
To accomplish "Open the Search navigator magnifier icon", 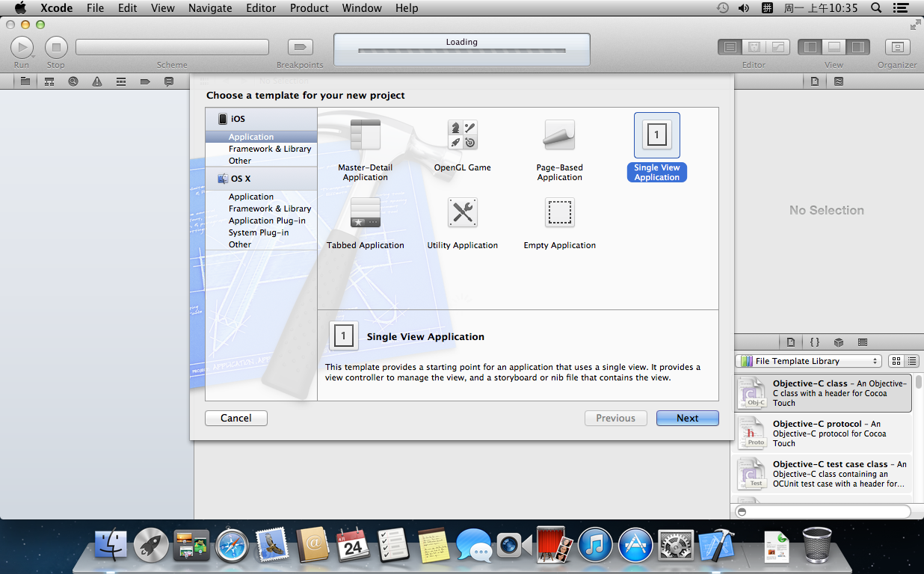I will tap(73, 81).
